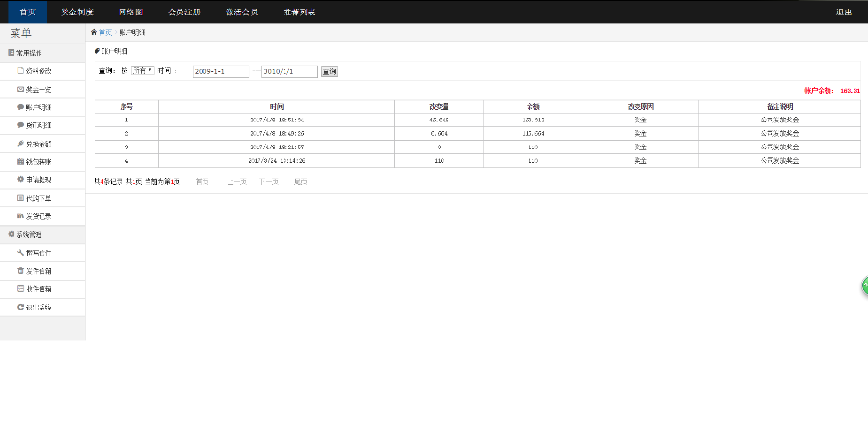Open 奖金制度 in the top navigation

click(x=77, y=13)
